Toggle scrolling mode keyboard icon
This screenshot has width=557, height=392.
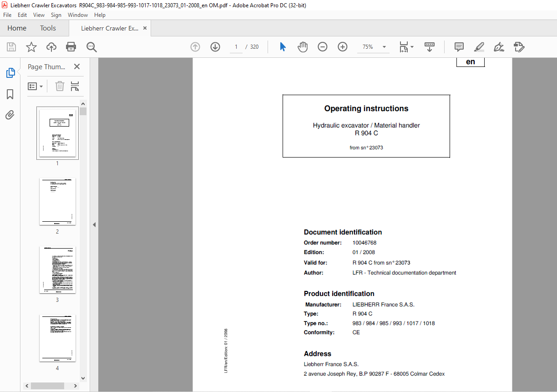[430, 47]
